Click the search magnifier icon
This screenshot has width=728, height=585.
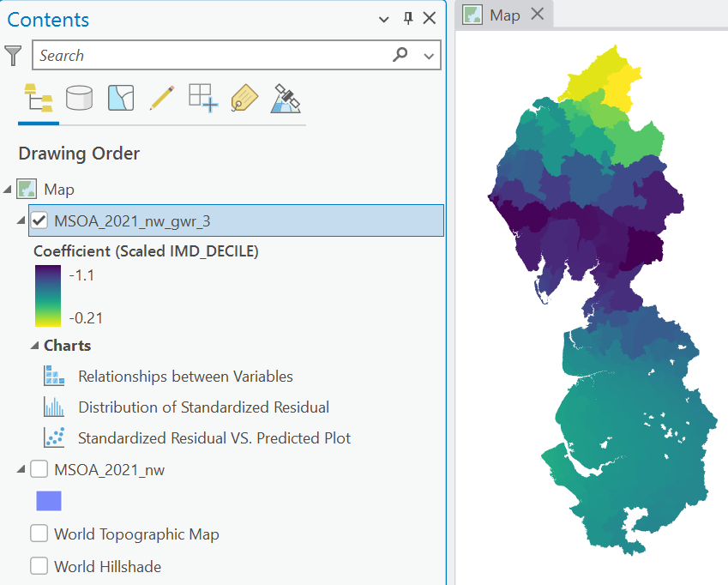[400, 55]
